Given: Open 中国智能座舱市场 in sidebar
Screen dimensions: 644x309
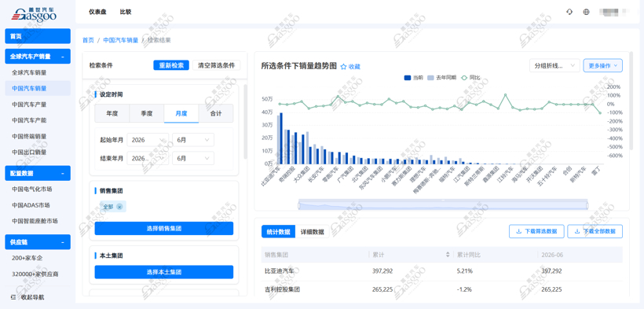Looking at the screenshot, I should [35, 221].
